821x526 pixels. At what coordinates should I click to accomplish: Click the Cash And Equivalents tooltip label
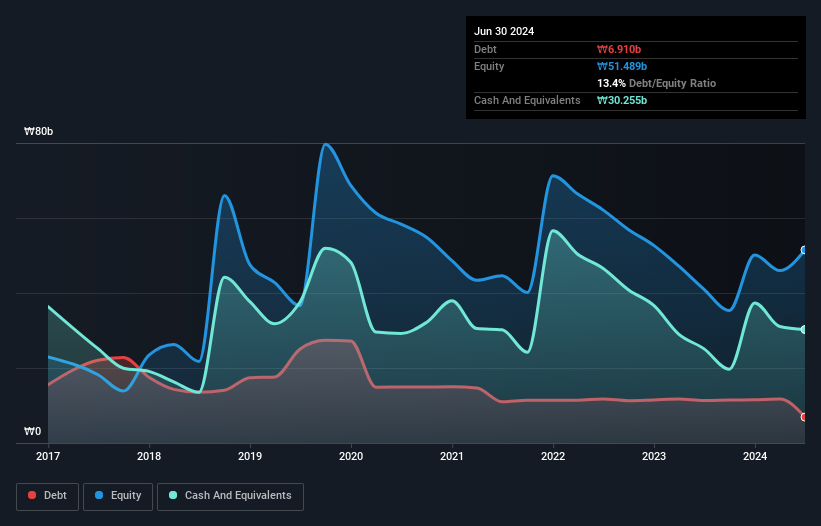527,100
